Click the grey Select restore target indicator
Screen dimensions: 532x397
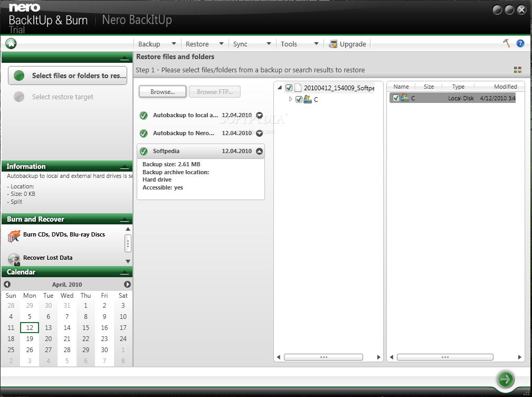tap(19, 97)
